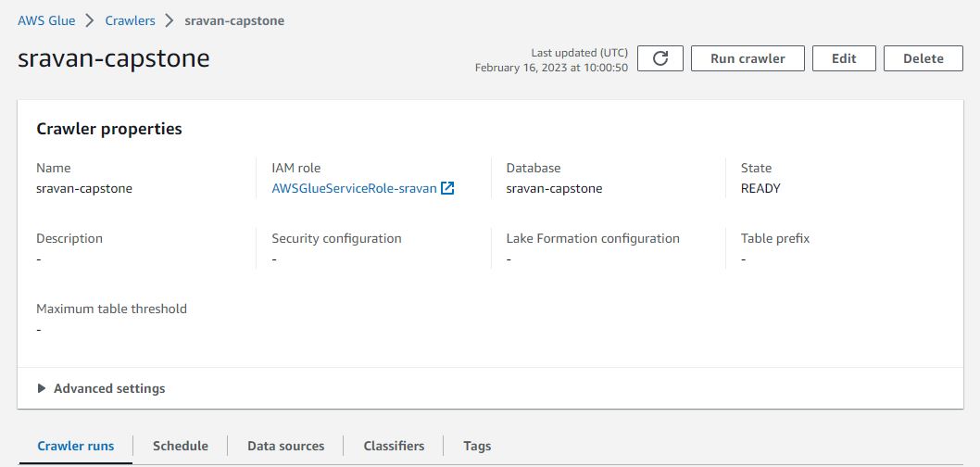980x467 pixels.
Task: Click the Crawler properties heading
Action: [109, 129]
